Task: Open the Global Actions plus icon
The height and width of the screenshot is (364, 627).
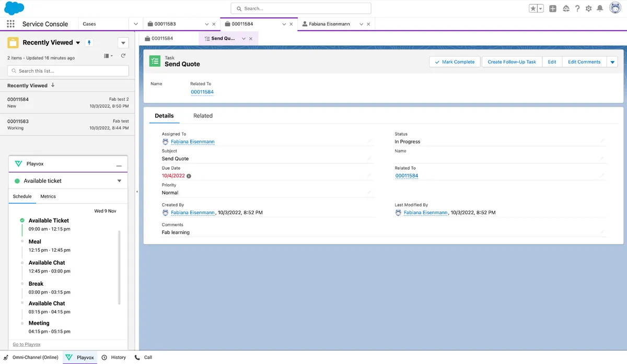Action: point(553,8)
